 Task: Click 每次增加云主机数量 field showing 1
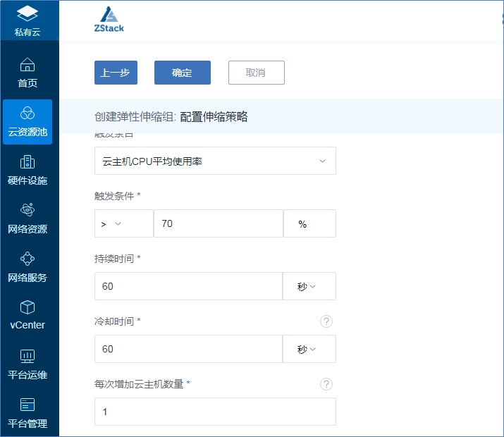(215, 412)
